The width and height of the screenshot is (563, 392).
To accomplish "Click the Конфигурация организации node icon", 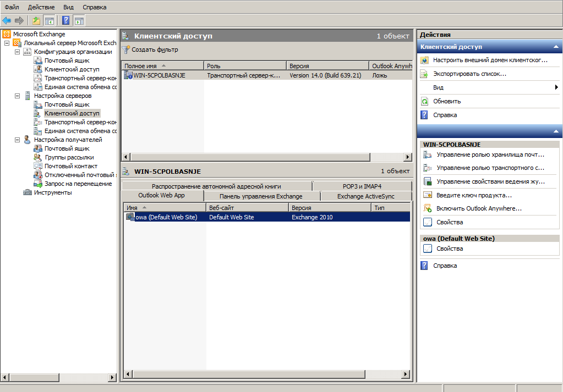I will [x=28, y=52].
